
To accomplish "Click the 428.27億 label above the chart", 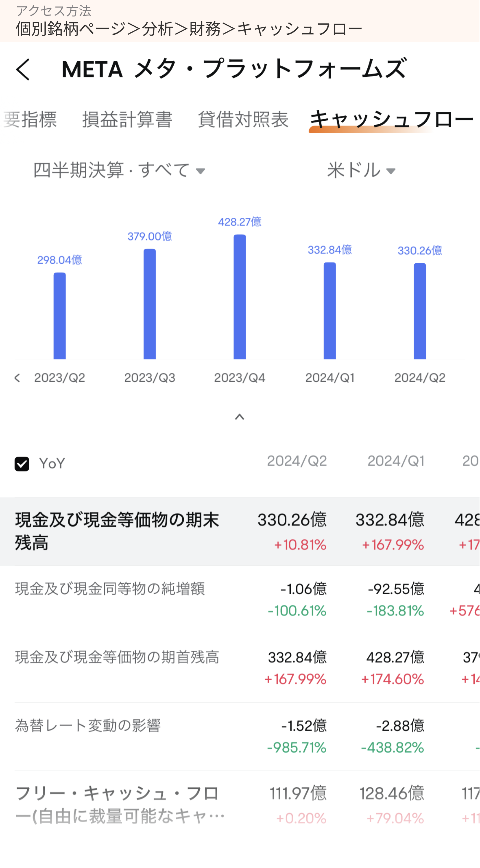I will [x=240, y=222].
